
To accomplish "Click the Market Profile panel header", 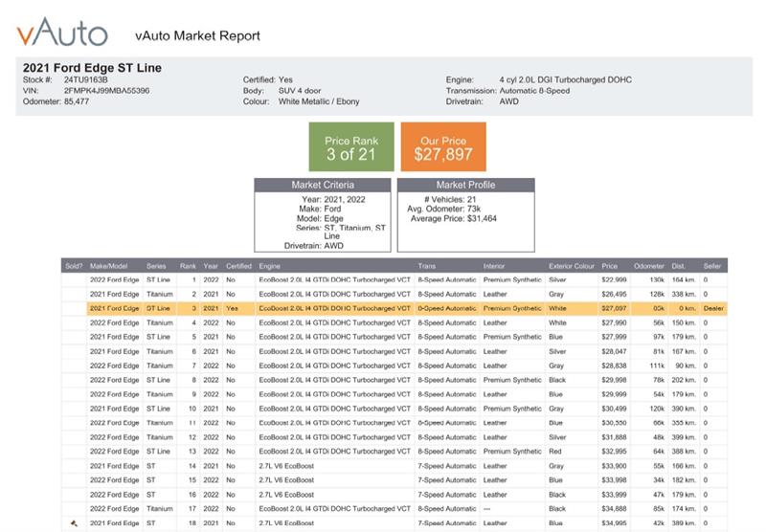I will (x=465, y=185).
